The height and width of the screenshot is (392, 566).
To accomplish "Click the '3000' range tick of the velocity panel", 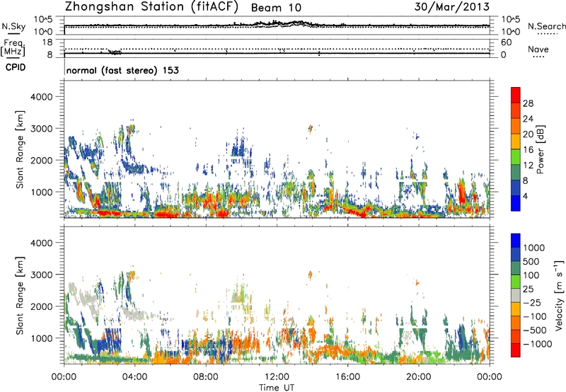I will 41,275.
